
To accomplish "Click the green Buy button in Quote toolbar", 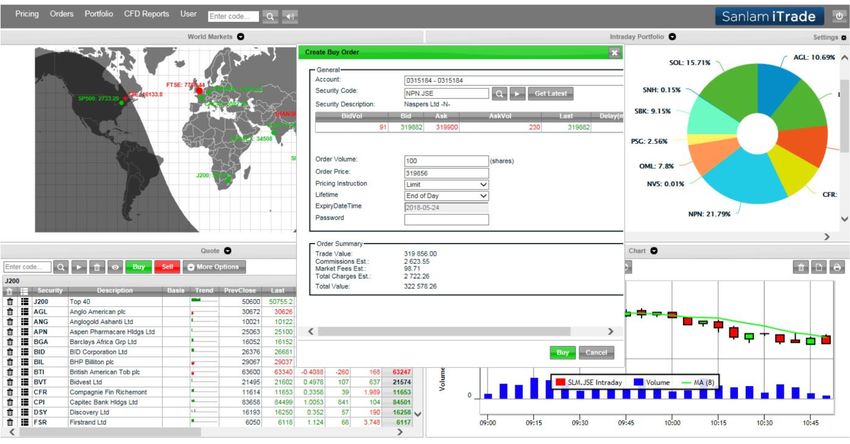I will pyautogui.click(x=138, y=267).
